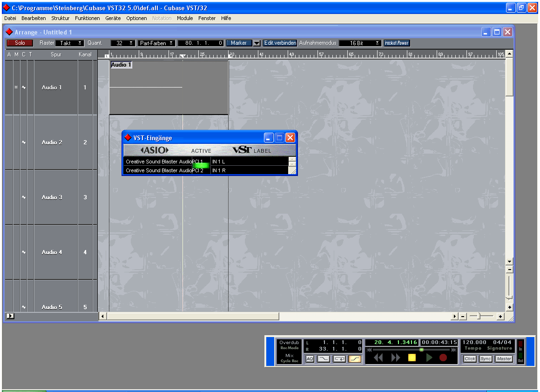Viewport: 540px width, 392px height.
Task: Open the Struktur menu
Action: 60,18
